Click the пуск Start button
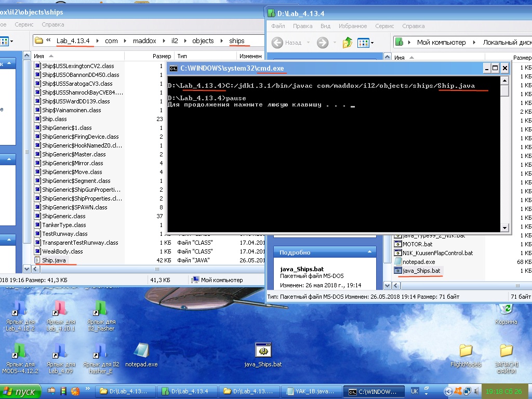 click(21, 391)
